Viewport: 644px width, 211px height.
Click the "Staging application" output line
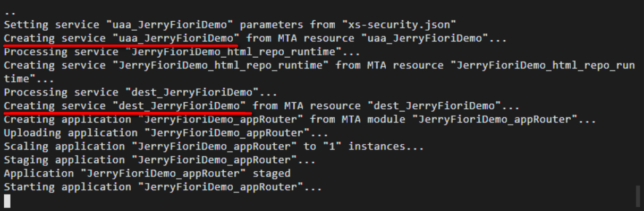(x=160, y=160)
